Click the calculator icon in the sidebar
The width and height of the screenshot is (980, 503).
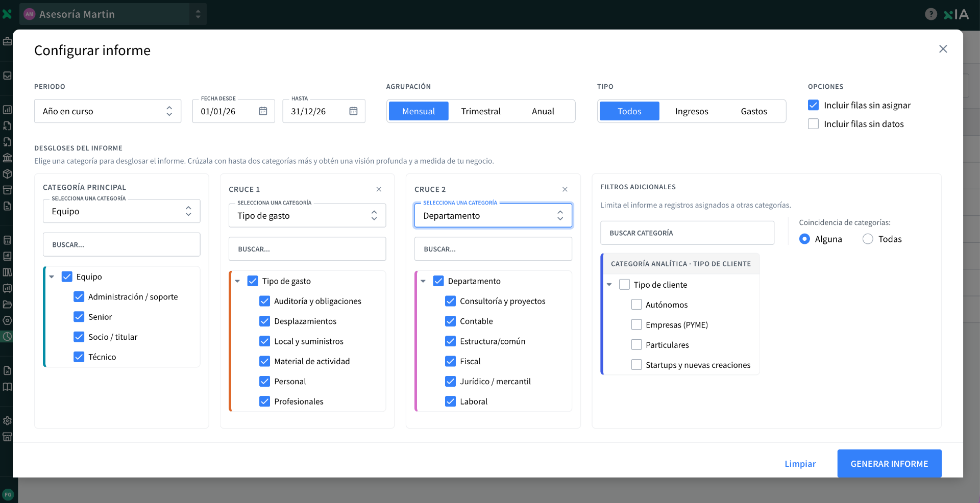[x=7, y=240]
